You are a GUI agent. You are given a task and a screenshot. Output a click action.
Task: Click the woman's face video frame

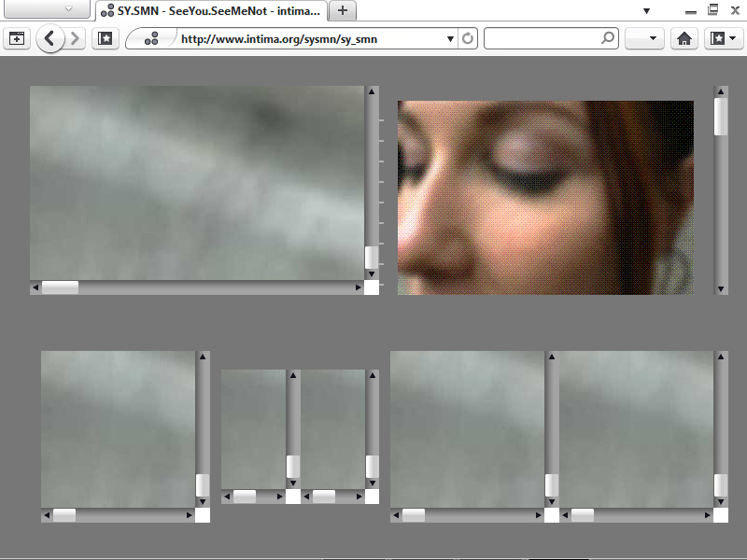coord(545,198)
